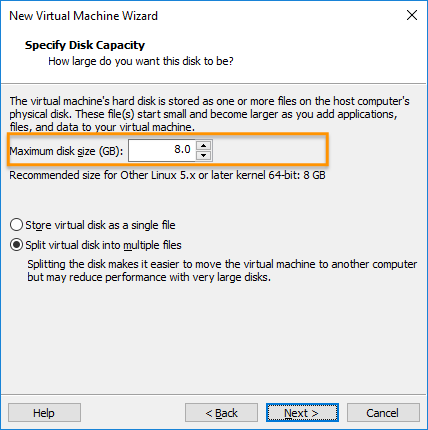Click the 8.0 value in the size box
The image size is (428, 430).
(182, 149)
